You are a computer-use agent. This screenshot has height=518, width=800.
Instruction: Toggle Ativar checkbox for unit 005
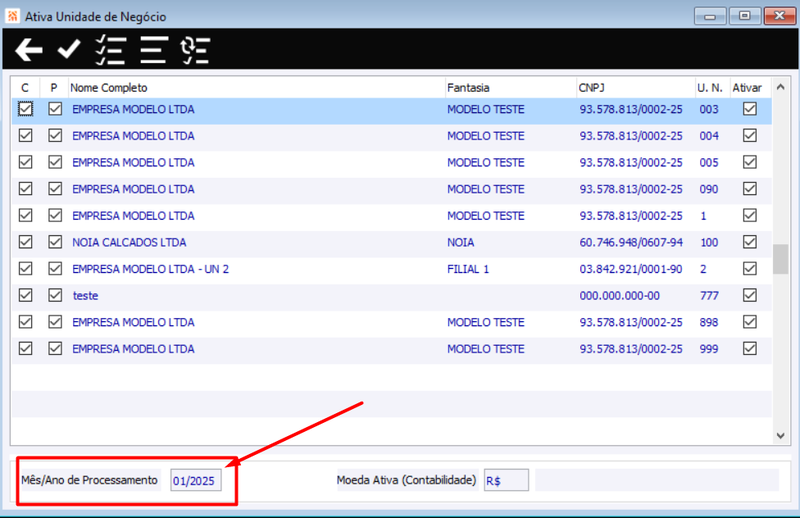pos(749,162)
